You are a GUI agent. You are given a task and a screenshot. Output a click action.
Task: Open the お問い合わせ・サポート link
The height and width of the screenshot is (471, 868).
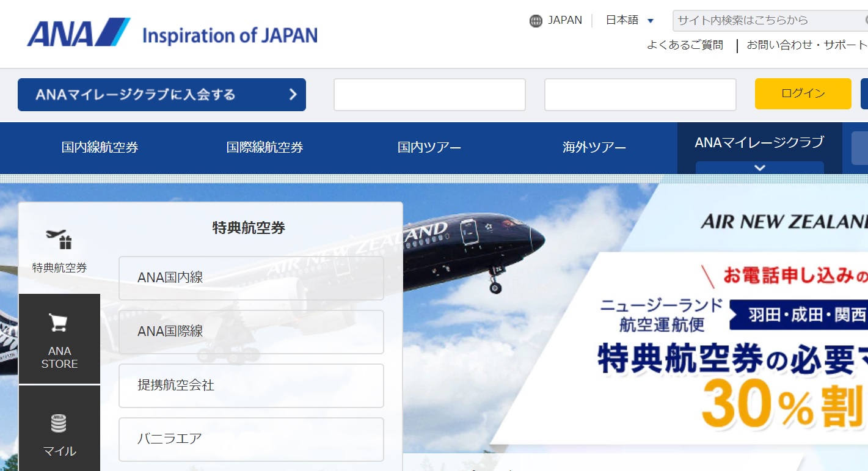807,45
